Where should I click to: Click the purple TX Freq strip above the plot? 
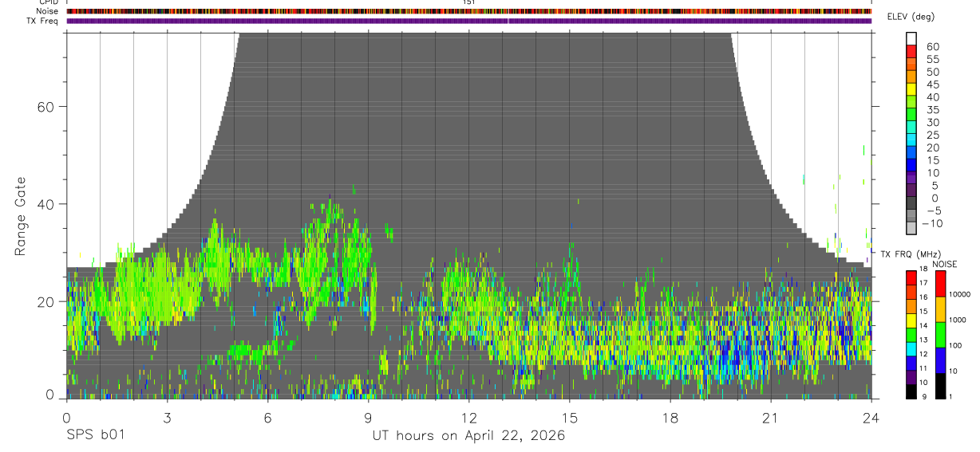[468, 21]
